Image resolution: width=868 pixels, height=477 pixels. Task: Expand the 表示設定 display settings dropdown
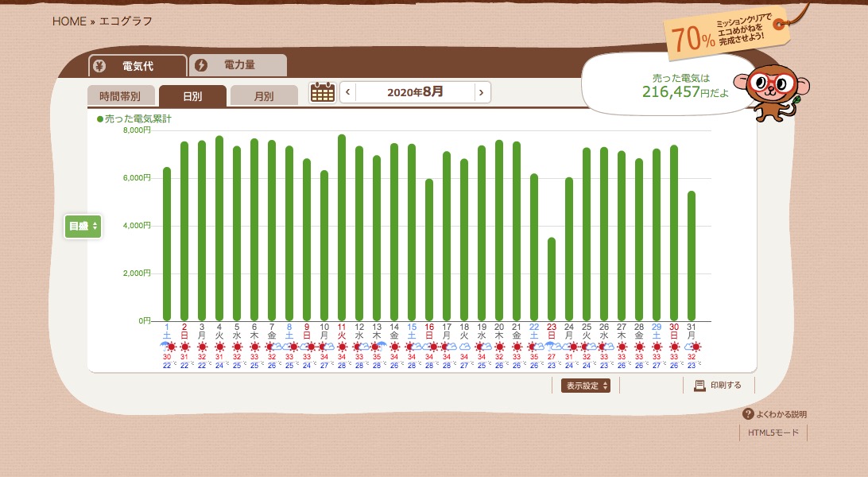[586, 386]
